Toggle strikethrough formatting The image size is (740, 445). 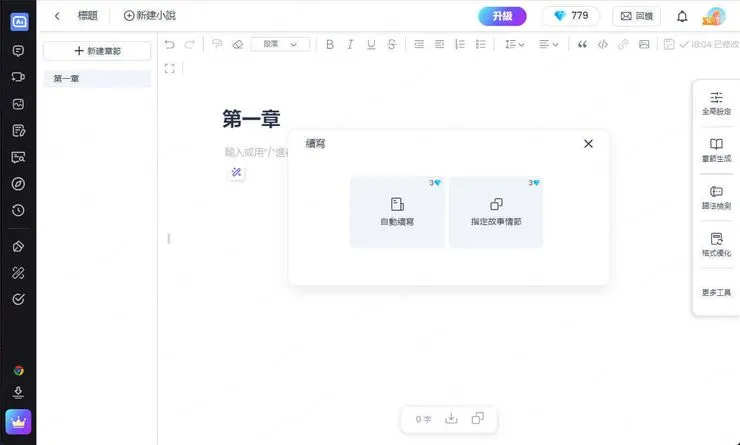point(391,44)
